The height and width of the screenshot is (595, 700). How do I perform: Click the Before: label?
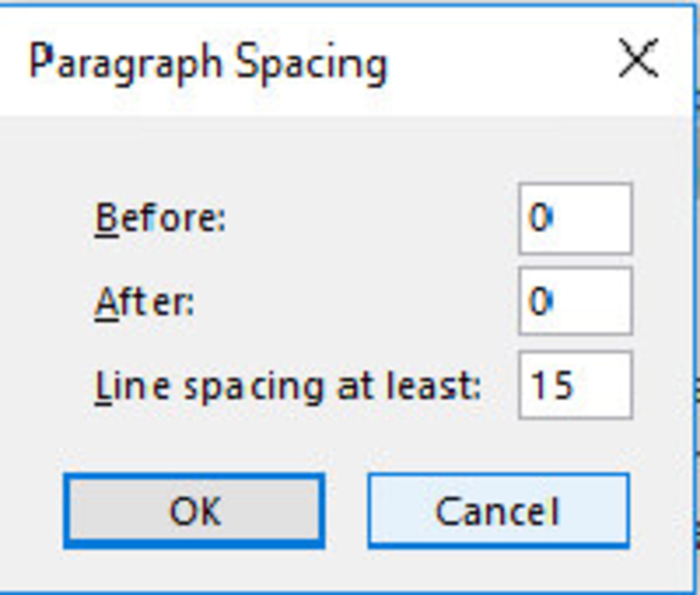click(160, 218)
